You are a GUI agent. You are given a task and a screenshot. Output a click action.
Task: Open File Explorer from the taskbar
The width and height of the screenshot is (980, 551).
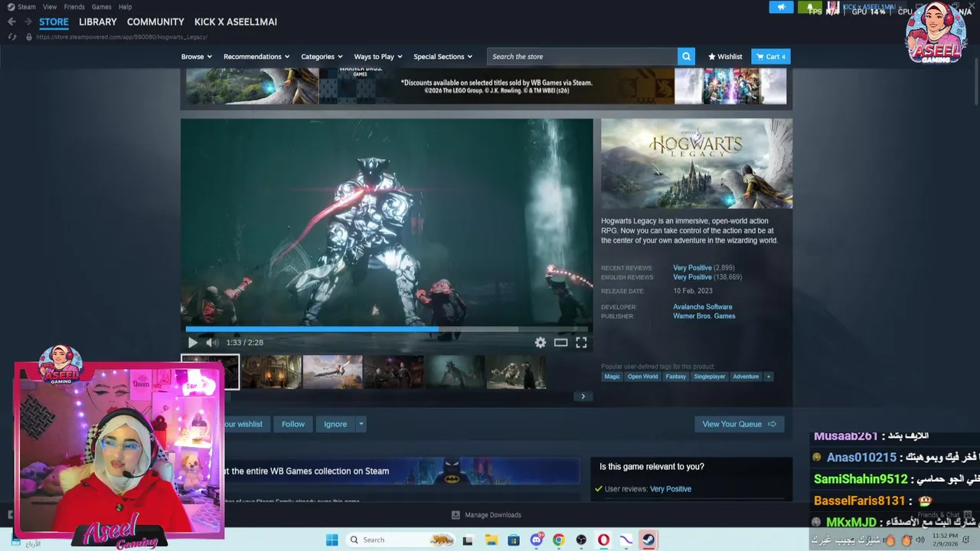pyautogui.click(x=491, y=540)
